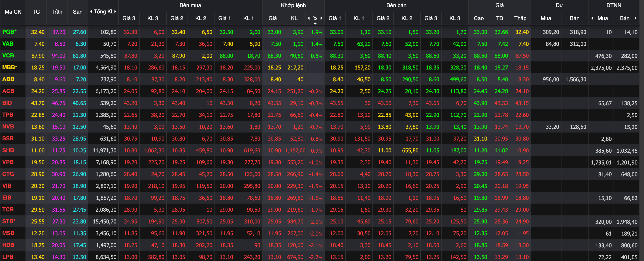Open the VAB ticker symbol
Image resolution: width=644 pixels, height=261 pixels.
(x=8, y=44)
